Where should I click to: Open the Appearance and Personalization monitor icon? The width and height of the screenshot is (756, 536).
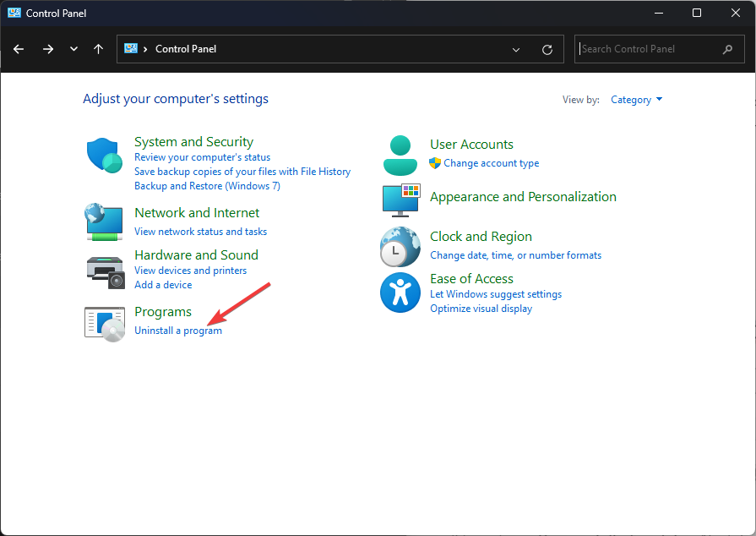pos(401,200)
